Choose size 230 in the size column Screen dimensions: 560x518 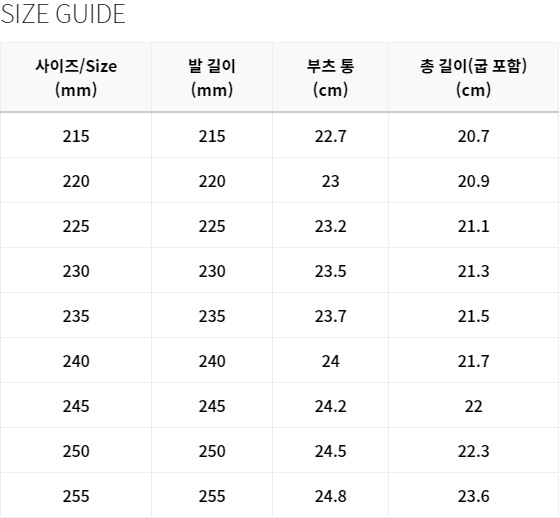coord(76,271)
